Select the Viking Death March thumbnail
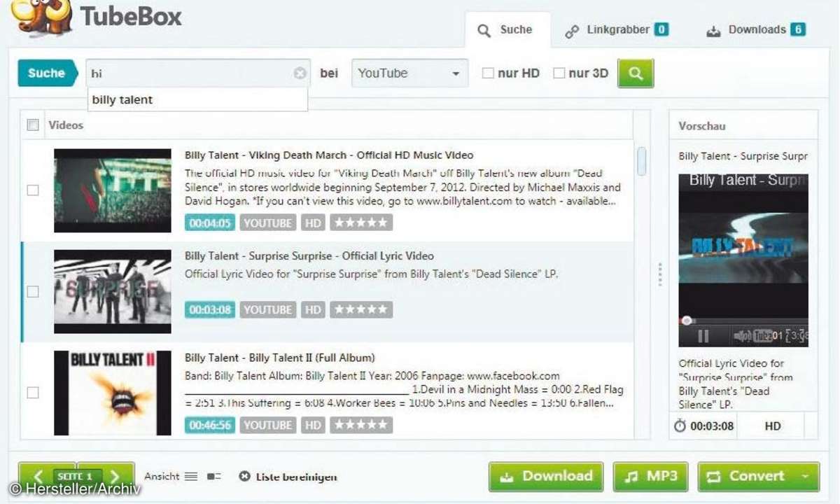 coord(113,190)
